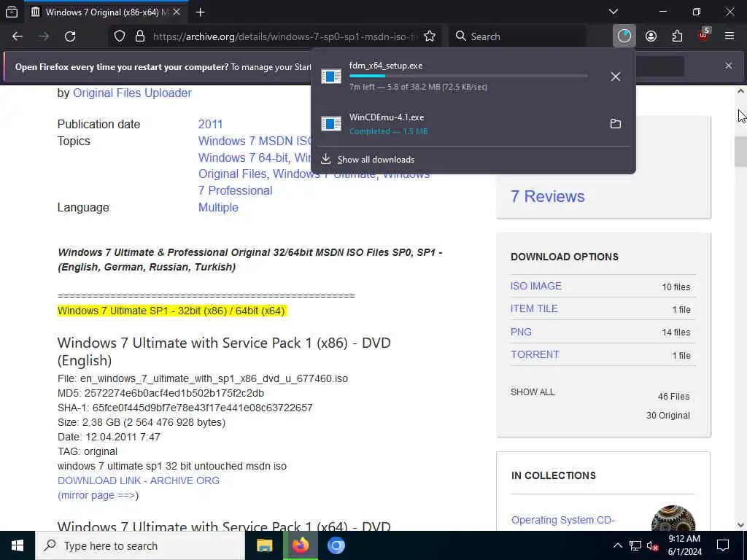Open the list all tabs dropdown
747x560 pixels.
click(614, 12)
